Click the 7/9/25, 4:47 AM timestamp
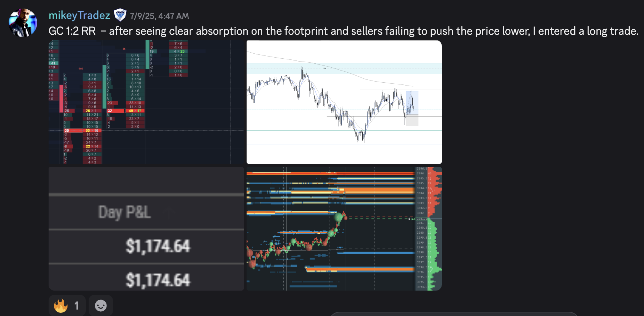The width and height of the screenshot is (644, 316). pyautogui.click(x=159, y=16)
